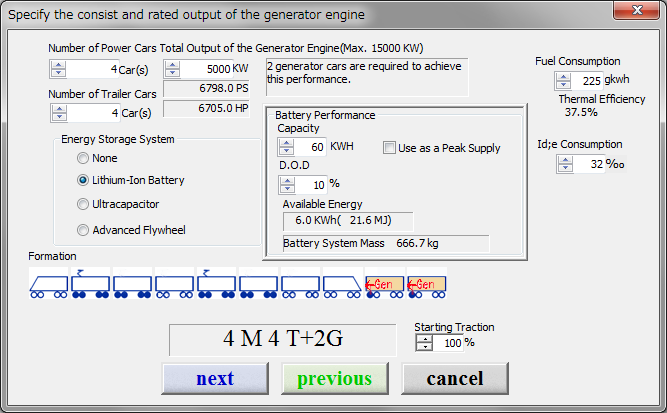Click the '4 M 4 T+2G' formation summary

[282, 339]
